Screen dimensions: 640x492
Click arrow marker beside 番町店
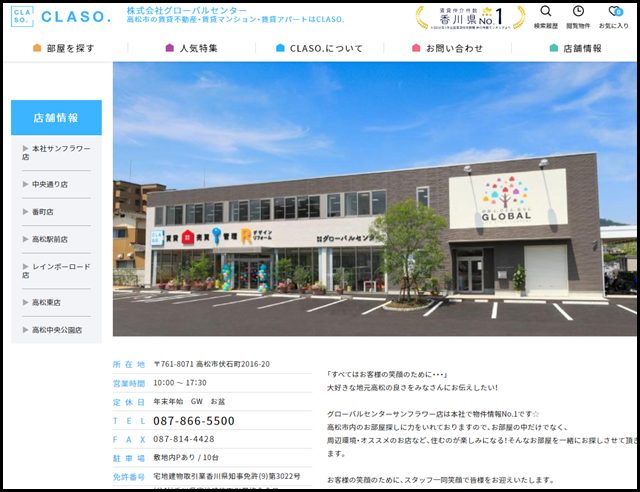[25, 211]
